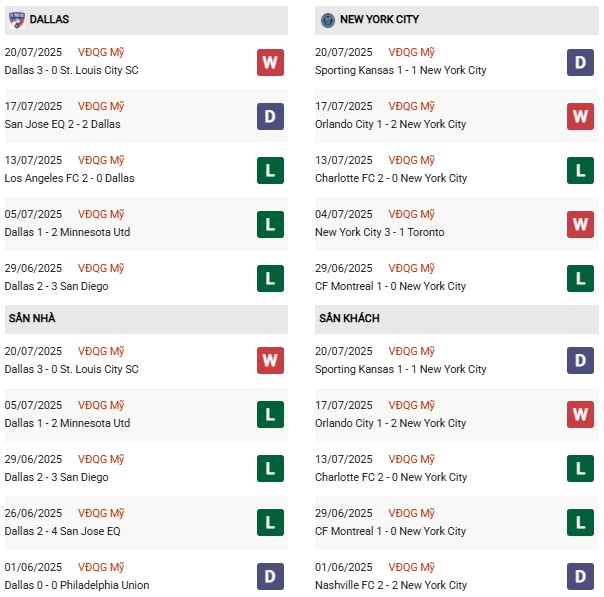The image size is (604, 597).
Task: Open match Dallas 1 - 2 Minnesota Utd in the top Dallas list
Action: pyautogui.click(x=67, y=232)
